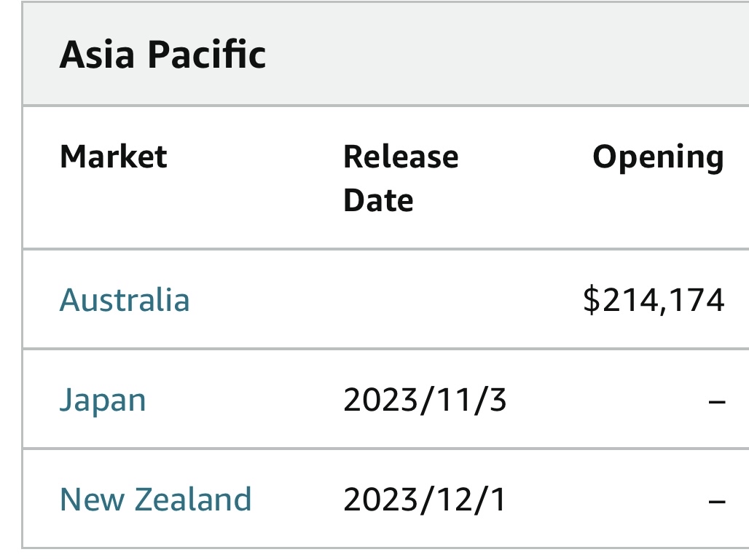Click Australia's $214,174 opening amount

(654, 300)
